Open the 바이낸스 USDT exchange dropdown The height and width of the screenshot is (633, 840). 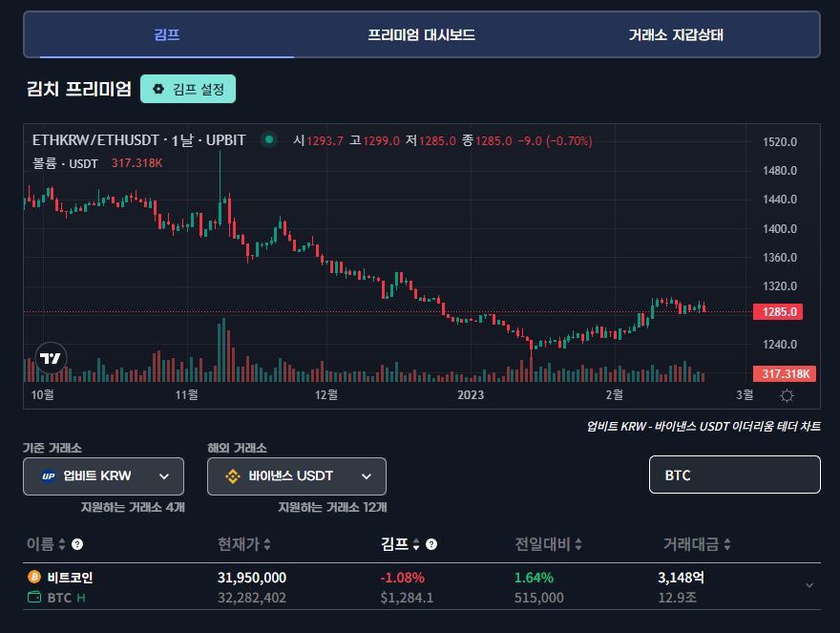point(297,476)
